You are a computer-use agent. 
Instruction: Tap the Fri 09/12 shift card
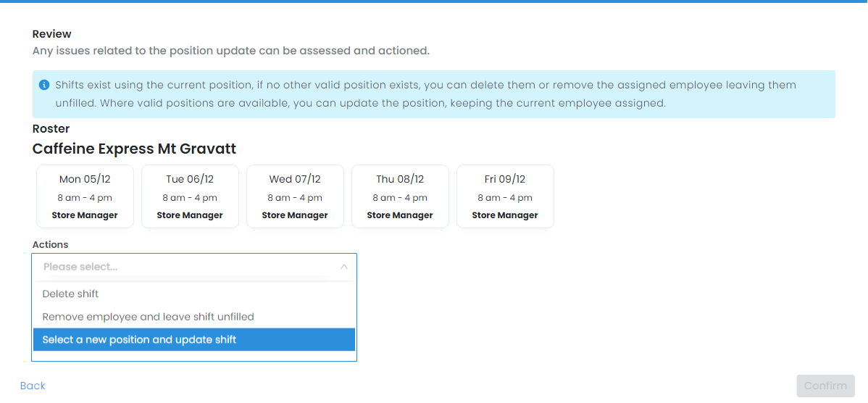505,196
